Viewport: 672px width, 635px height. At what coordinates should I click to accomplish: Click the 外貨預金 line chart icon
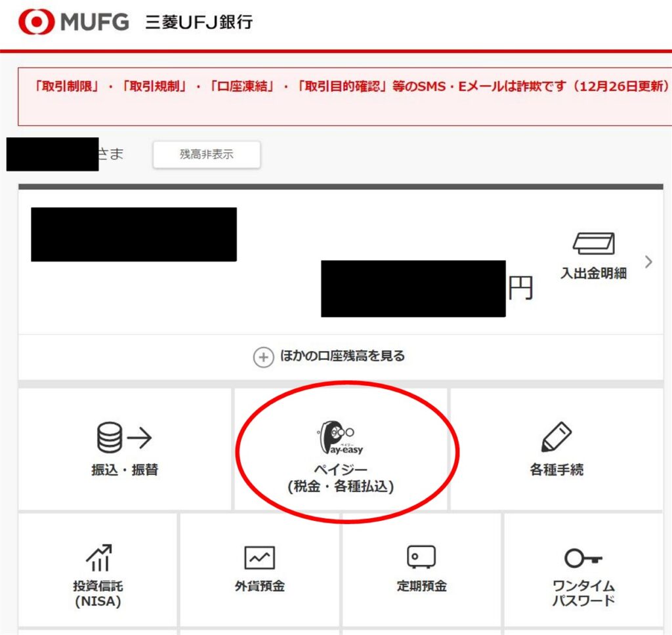(260, 558)
